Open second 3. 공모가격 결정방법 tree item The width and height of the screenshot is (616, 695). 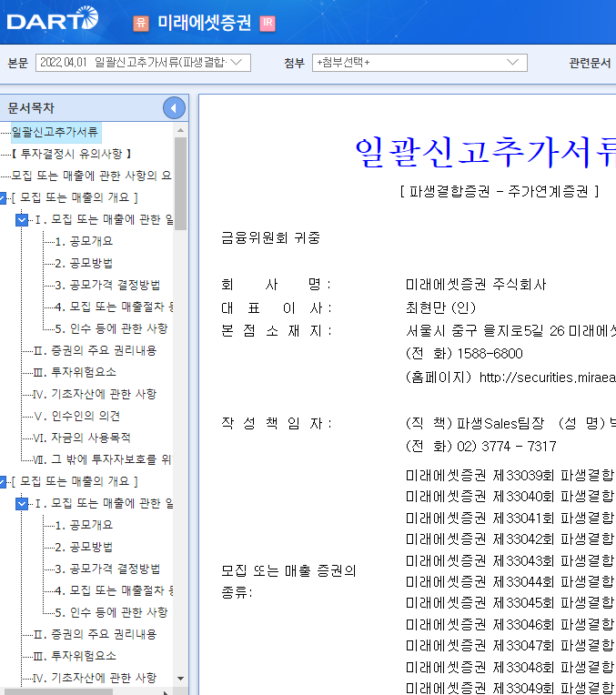(x=107, y=569)
